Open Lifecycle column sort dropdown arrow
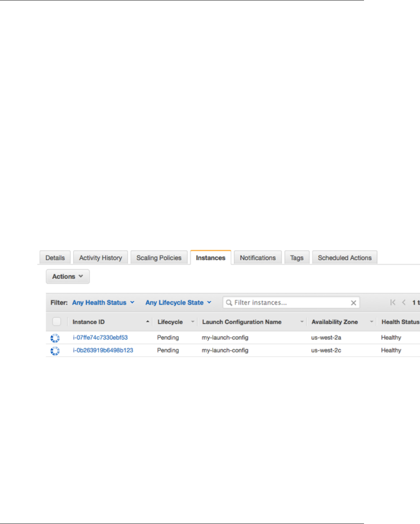Image resolution: width=420 pixels, height=524 pixels. (192, 322)
